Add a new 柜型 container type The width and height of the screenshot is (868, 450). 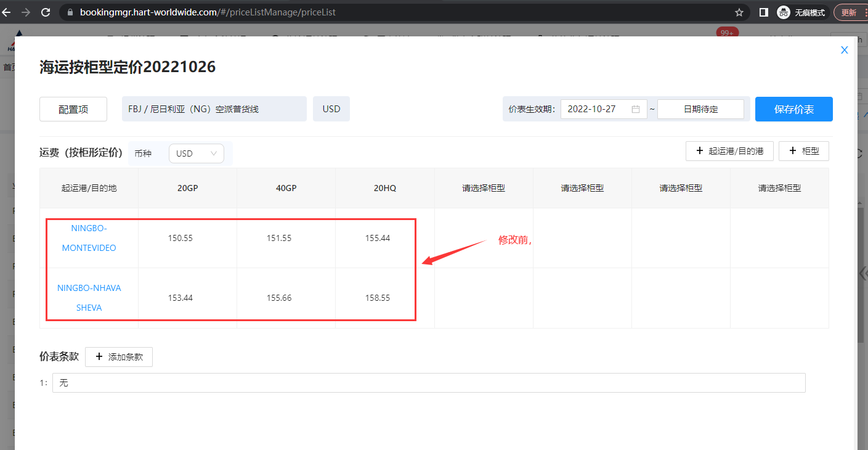[x=803, y=151]
